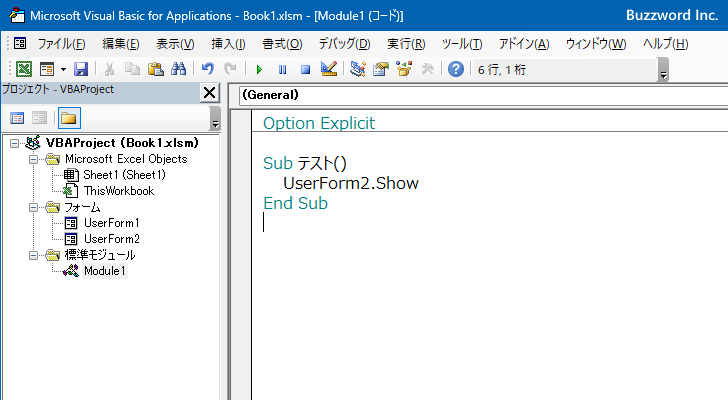Viewport: 728px width, 400px height.
Task: Select ThisWorkbook in the project tree
Action: tap(118, 191)
